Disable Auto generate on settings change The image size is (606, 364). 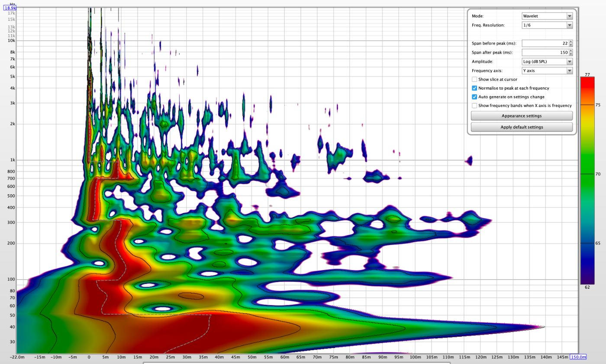pos(474,97)
